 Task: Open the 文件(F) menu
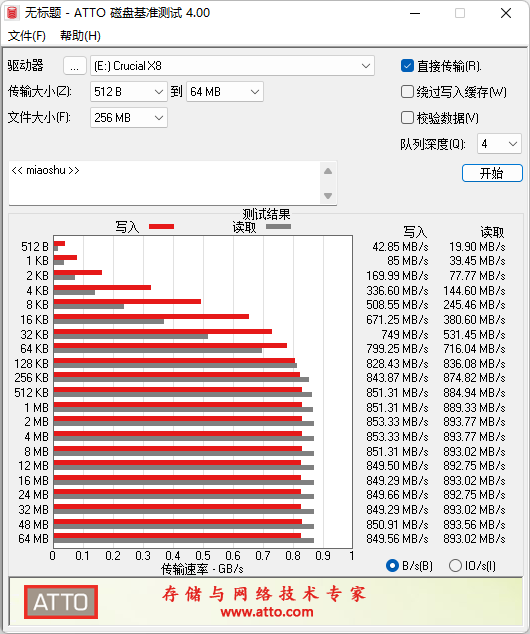(x=27, y=36)
